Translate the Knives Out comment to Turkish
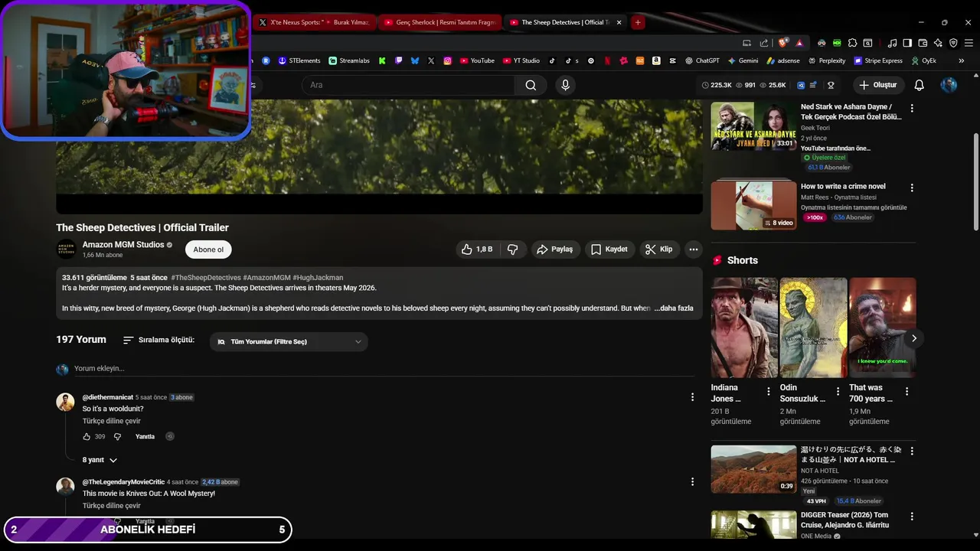The height and width of the screenshot is (551, 980). 112,506
